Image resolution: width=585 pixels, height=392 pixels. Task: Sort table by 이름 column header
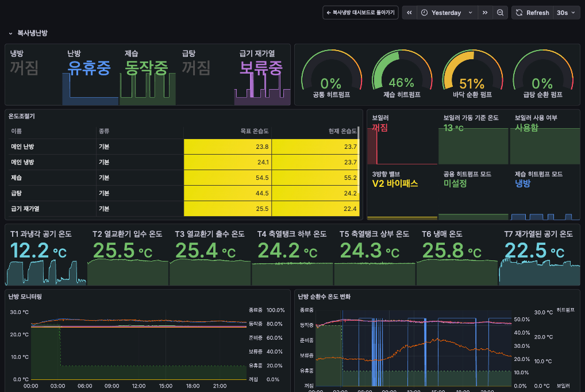coord(17,131)
